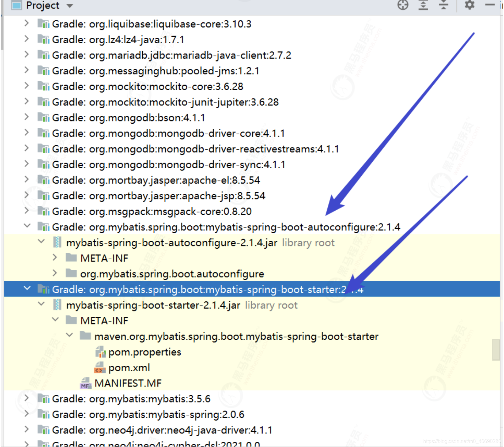The image size is (504, 447).
Task: Open the Project panel gear settings
Action: pos(469,5)
